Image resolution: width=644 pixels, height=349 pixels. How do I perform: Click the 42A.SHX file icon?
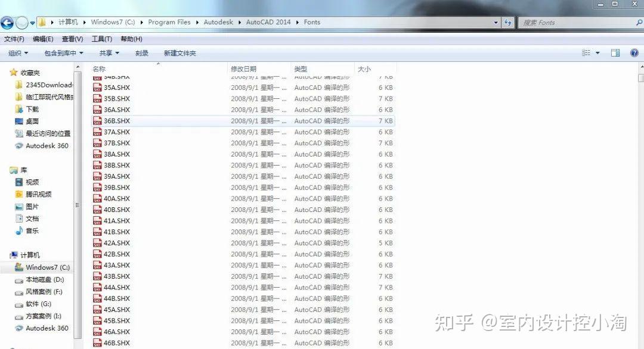pyautogui.click(x=97, y=243)
